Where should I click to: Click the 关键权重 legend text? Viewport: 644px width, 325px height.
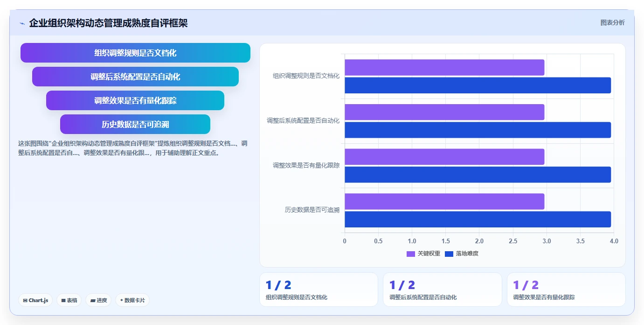pyautogui.click(x=429, y=254)
